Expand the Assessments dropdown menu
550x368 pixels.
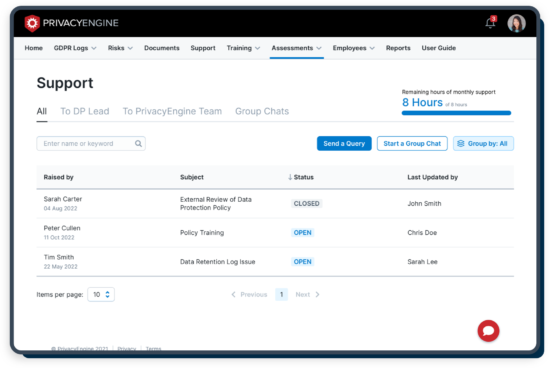[x=296, y=48]
